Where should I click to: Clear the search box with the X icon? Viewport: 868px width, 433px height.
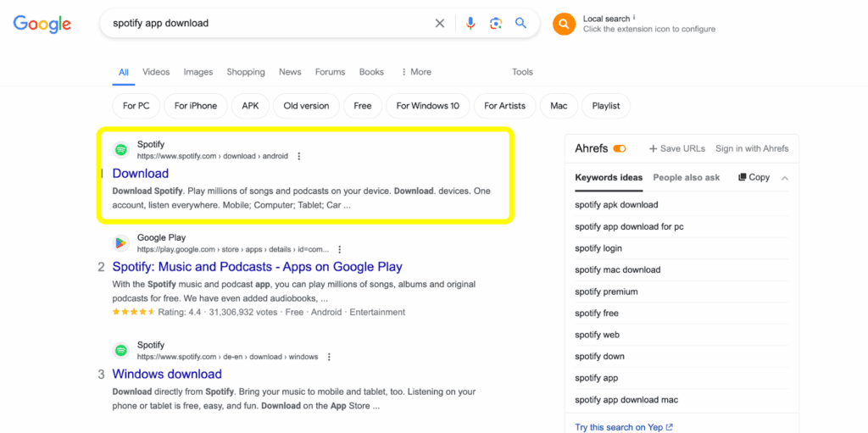pyautogui.click(x=440, y=23)
